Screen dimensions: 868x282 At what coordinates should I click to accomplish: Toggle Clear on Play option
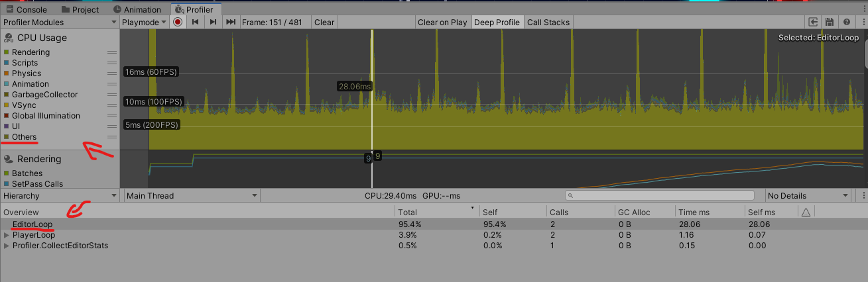(x=442, y=22)
